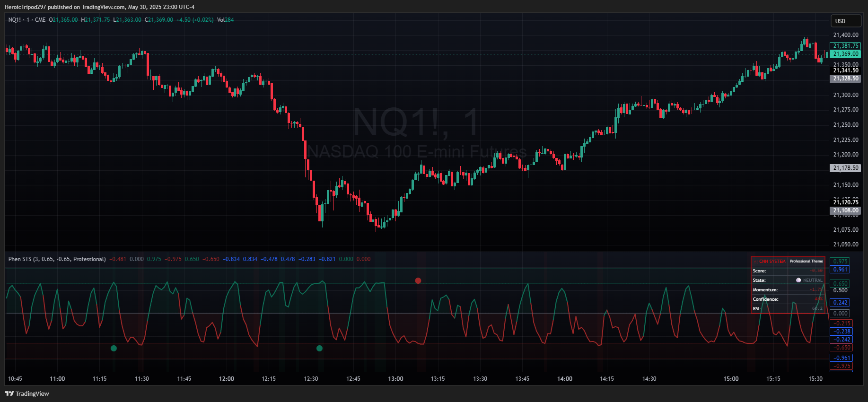Screen dimensions: 868x402
Task: Click the CNN SYSTEM header in the table
Action: coord(770,261)
